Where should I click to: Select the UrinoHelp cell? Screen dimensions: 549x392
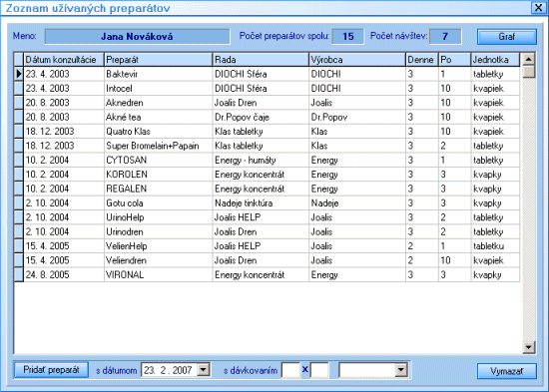tap(159, 217)
